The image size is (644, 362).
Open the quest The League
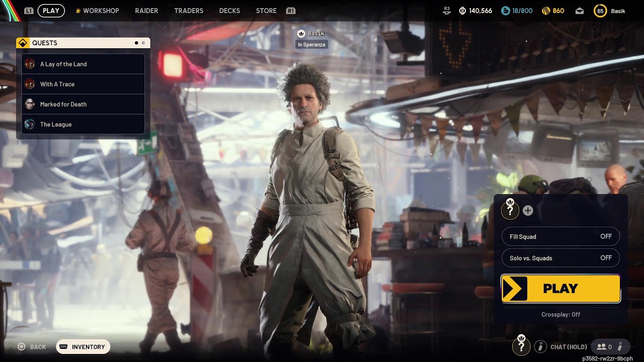click(84, 124)
